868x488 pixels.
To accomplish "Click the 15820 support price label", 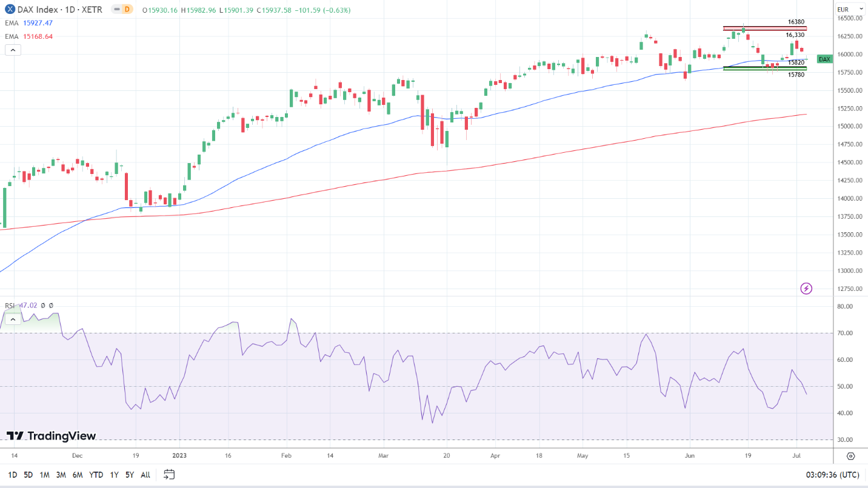I will tap(796, 62).
